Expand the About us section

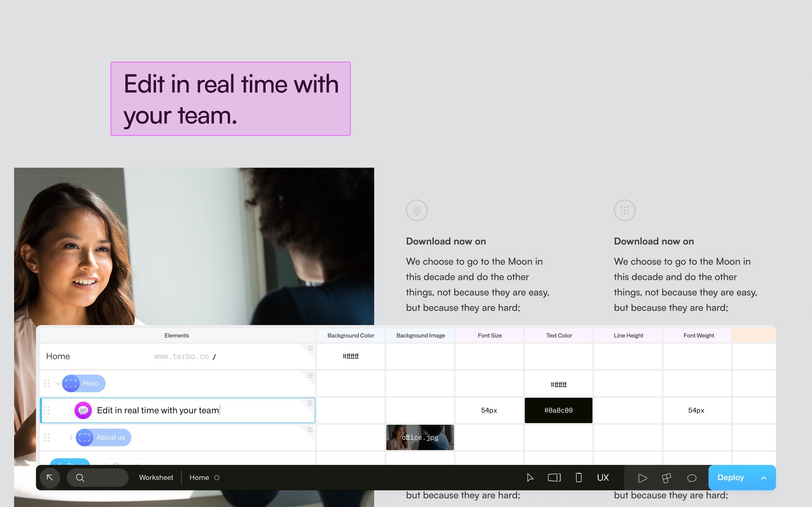71,438
